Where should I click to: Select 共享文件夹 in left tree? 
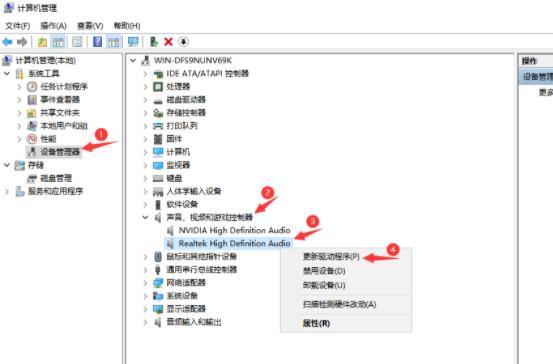(60, 113)
